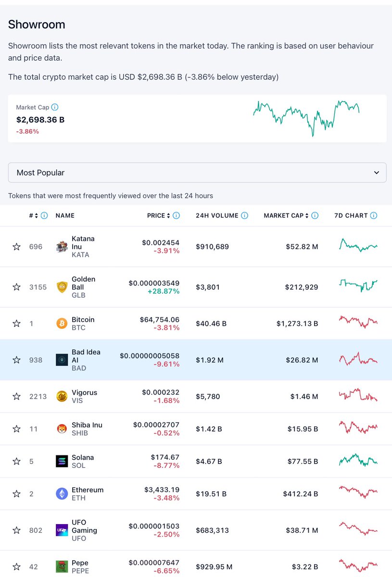Click the Bad Idea AI token logo
Viewport: 392px width, 577px height.
click(x=62, y=360)
